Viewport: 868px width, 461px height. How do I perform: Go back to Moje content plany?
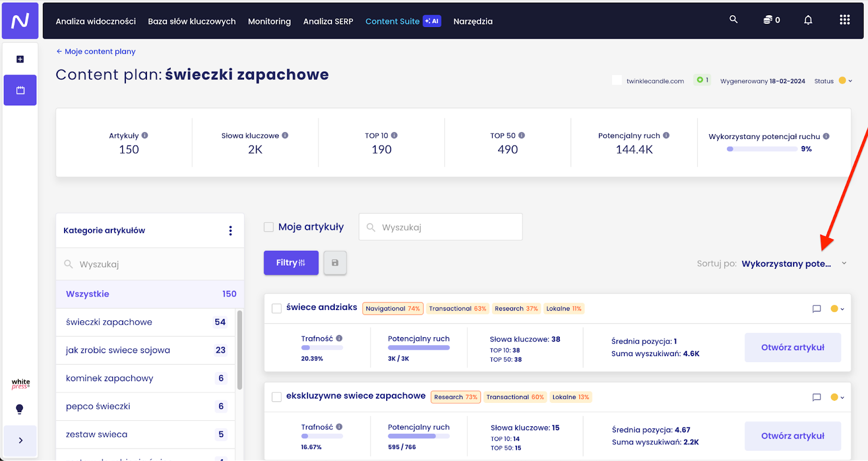click(x=96, y=52)
